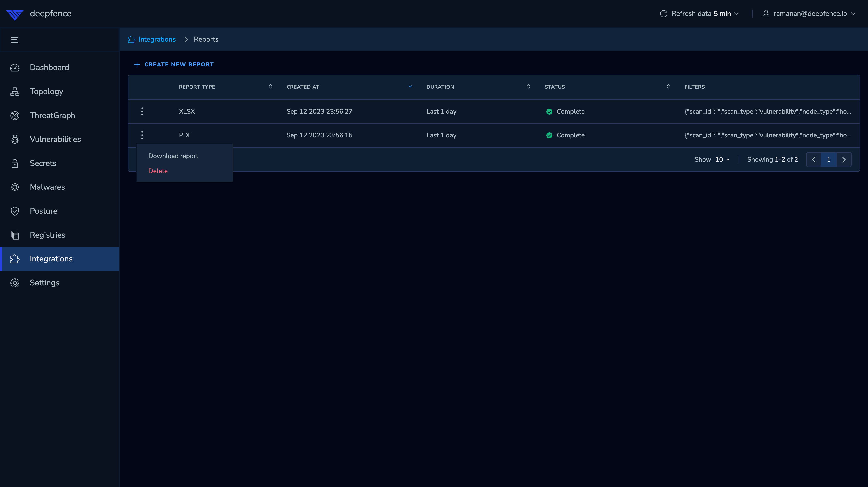This screenshot has width=868, height=487.
Task: Click the Registries stack icon
Action: click(15, 235)
